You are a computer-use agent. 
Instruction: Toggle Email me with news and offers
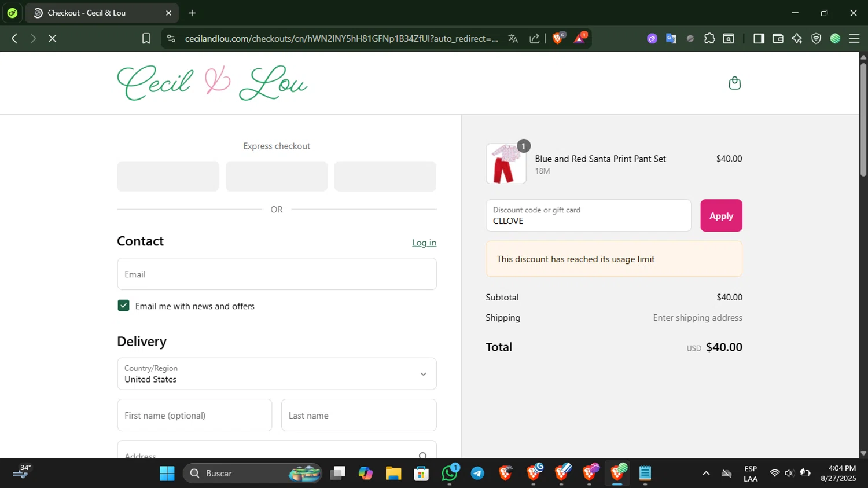pos(123,306)
